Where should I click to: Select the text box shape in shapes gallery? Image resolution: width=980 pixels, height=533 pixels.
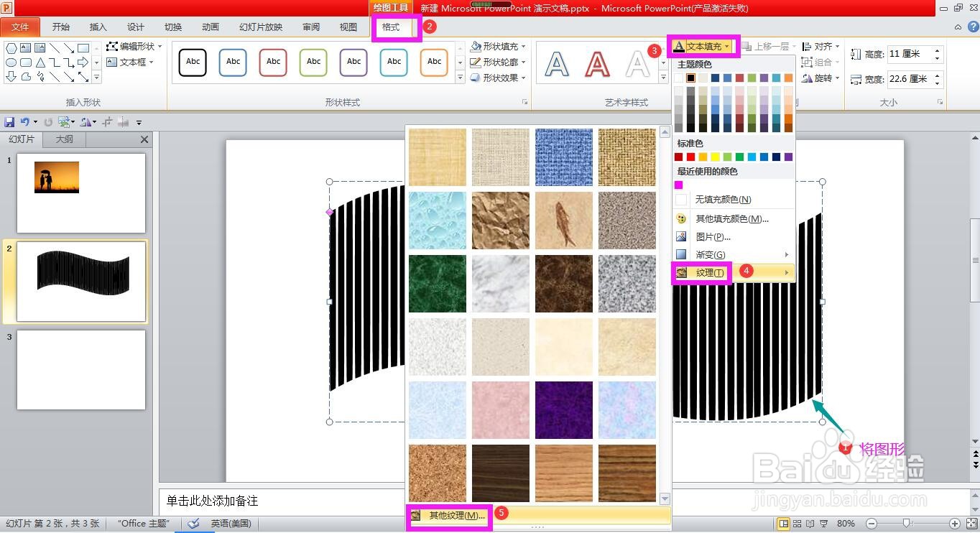pyautogui.click(x=26, y=47)
